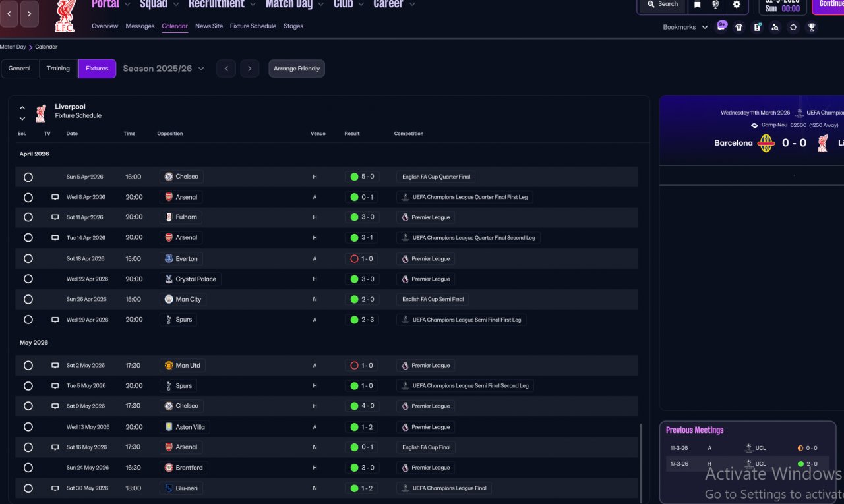
Task: Open the trophy competitions icon
Action: [x=812, y=27]
